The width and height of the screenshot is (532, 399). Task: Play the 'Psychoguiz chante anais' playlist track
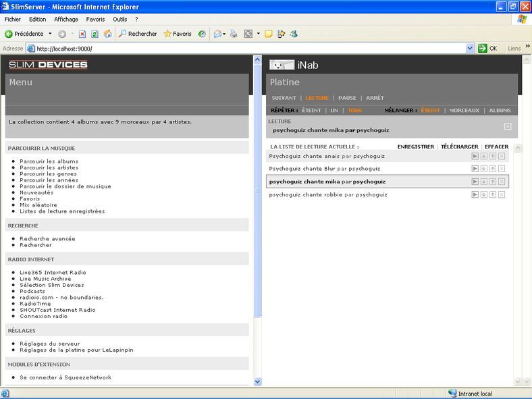tap(475, 156)
